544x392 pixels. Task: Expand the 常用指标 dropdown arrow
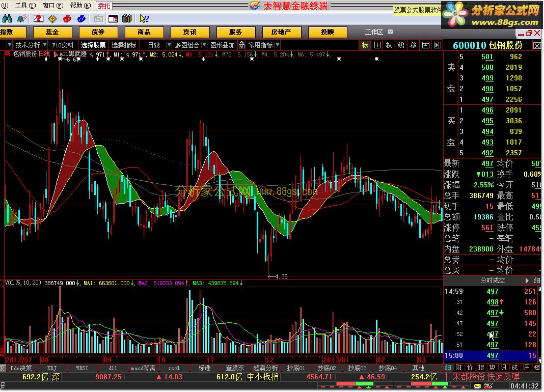[x=278, y=45]
